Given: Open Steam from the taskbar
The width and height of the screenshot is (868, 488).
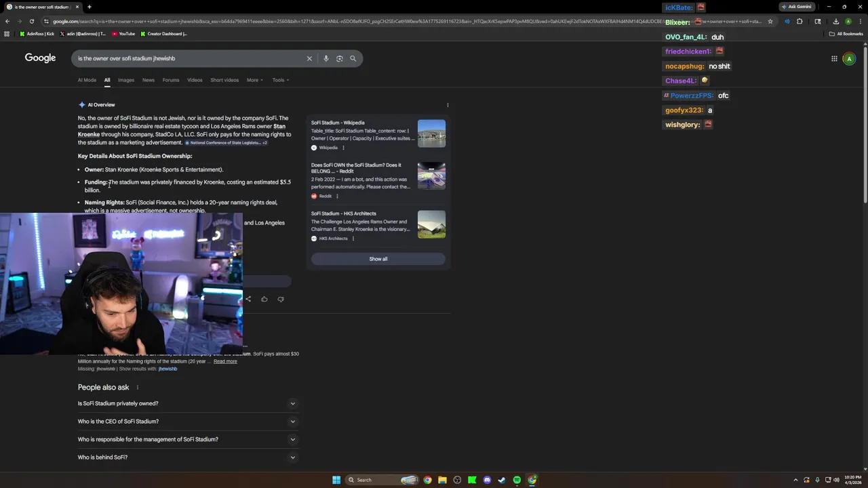Looking at the screenshot, I should tap(502, 480).
